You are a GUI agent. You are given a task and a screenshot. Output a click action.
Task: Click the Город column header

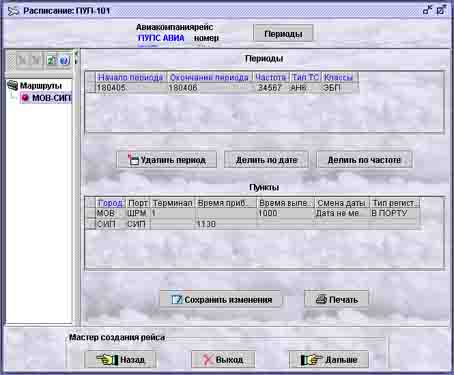(110, 203)
